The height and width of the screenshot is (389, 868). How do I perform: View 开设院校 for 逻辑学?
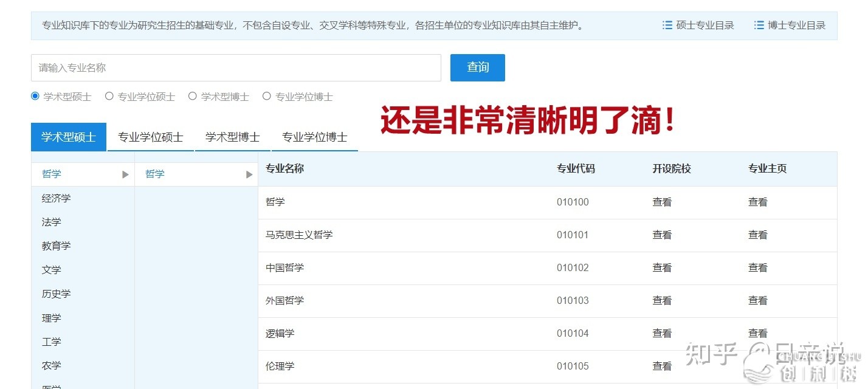(662, 333)
